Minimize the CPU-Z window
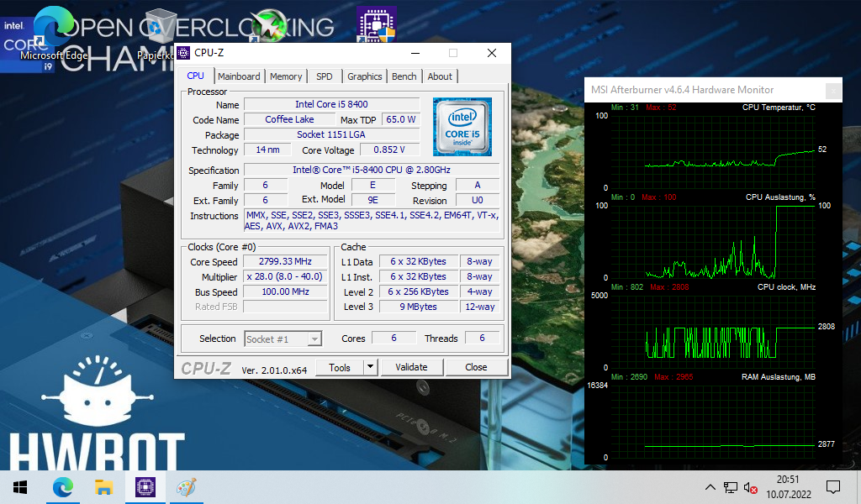Image resolution: width=861 pixels, height=504 pixels. 415,53
